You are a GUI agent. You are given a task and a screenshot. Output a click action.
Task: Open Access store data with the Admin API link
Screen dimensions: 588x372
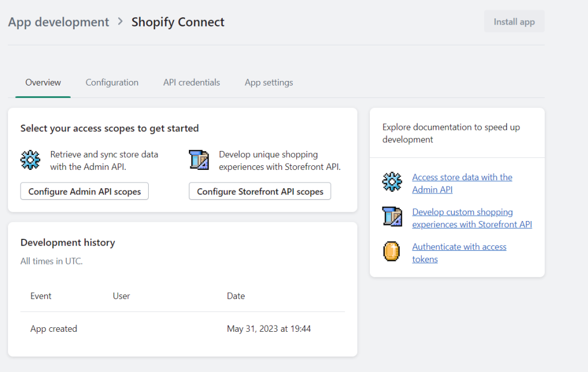pos(462,183)
